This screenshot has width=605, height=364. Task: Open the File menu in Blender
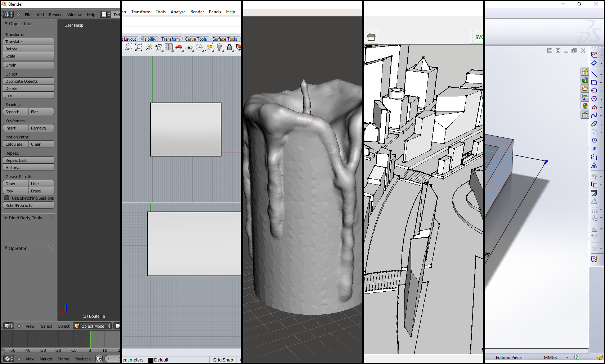point(28,15)
